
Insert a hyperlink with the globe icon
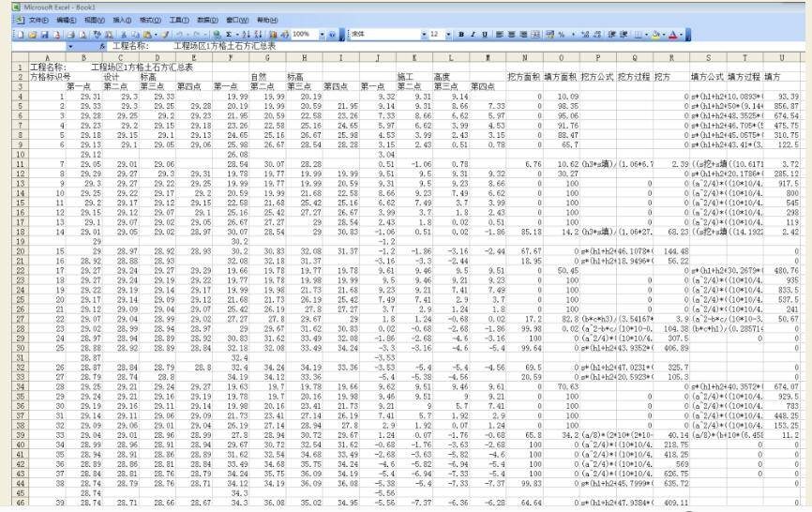(217, 35)
